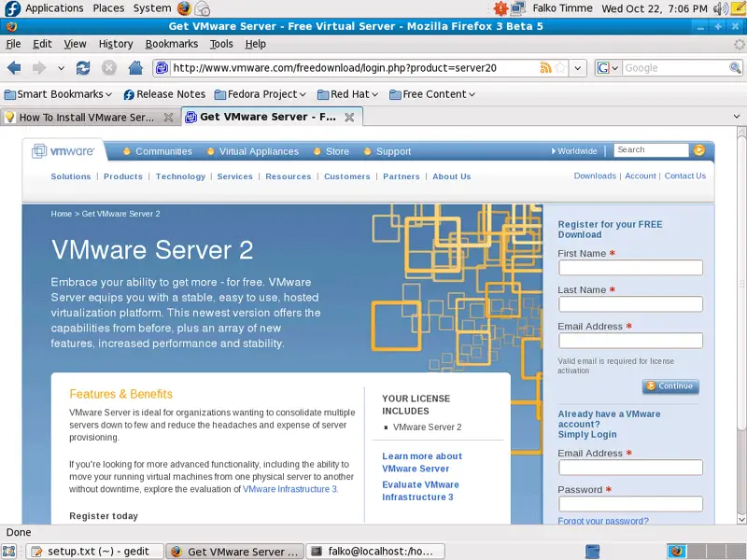Open the history dropdown next to Forward
Screen dimensions: 747x560
point(61,68)
